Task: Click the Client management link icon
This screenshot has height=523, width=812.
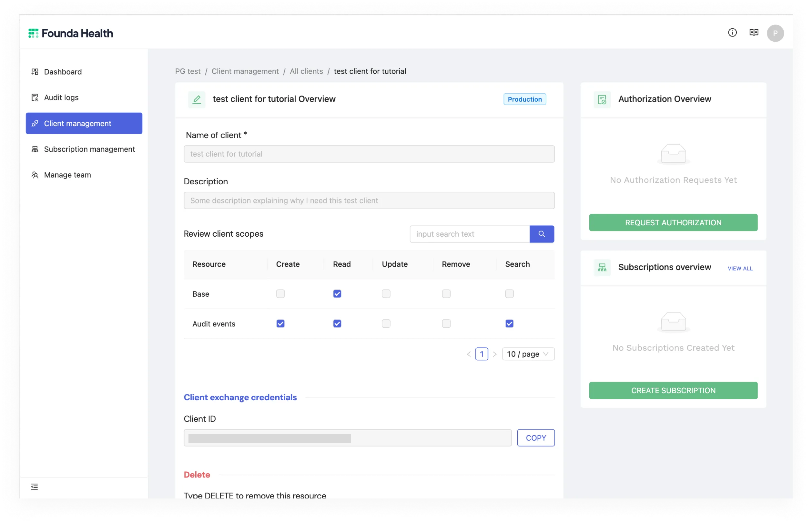Action: (x=35, y=123)
